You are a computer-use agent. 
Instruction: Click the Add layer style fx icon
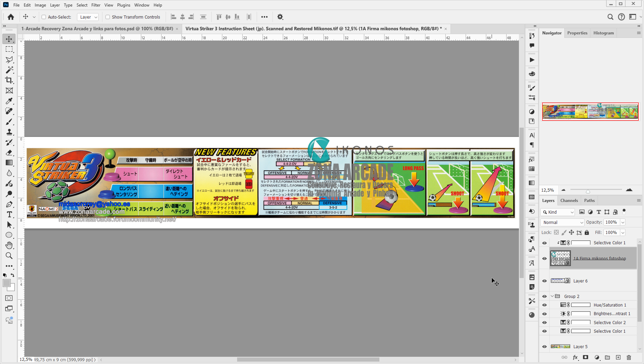pyautogui.click(x=576, y=357)
